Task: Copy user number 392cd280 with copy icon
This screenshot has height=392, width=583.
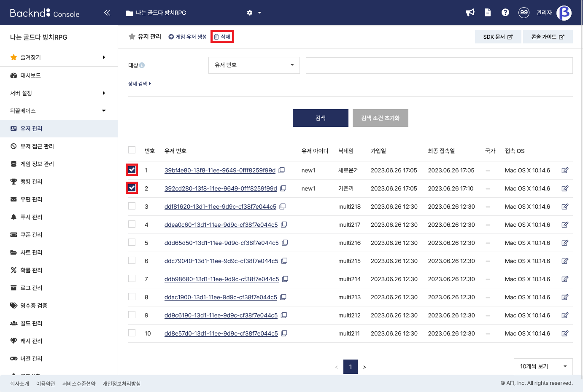Action: (x=283, y=188)
